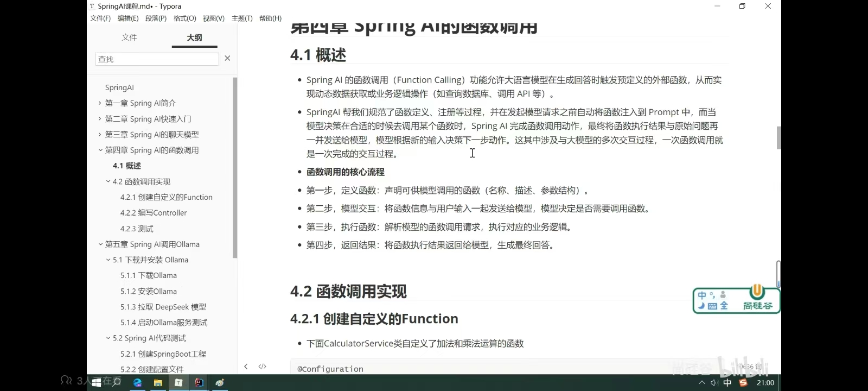This screenshot has width=868, height=391.
Task: Open the 帮助(H) menu
Action: (270, 18)
